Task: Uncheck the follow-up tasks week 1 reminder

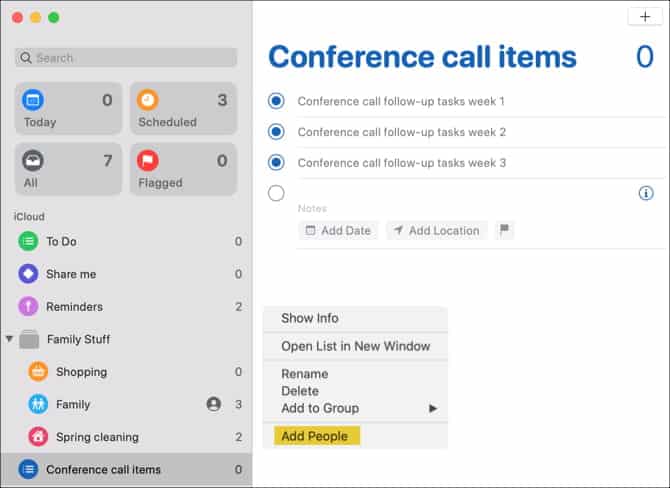Action: click(277, 101)
